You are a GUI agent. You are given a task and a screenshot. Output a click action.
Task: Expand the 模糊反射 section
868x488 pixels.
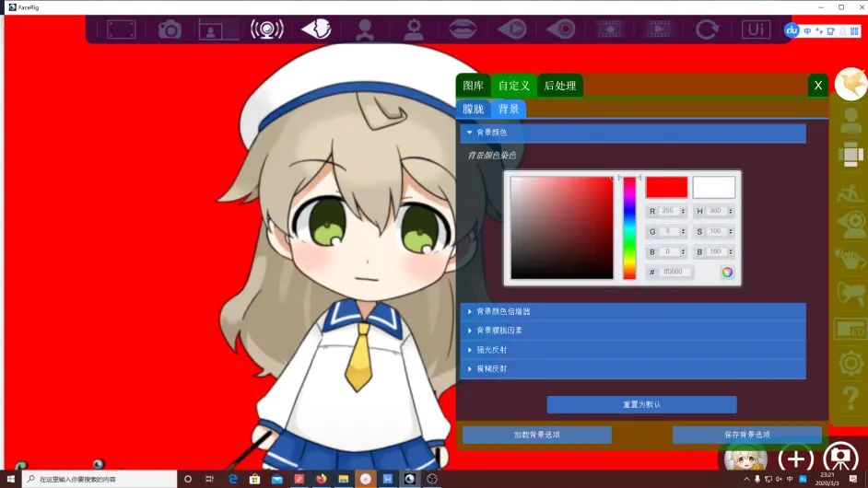(633, 369)
